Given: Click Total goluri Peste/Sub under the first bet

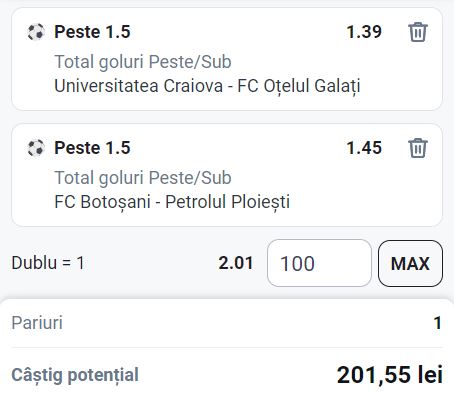Looking at the screenshot, I should (x=143, y=62).
